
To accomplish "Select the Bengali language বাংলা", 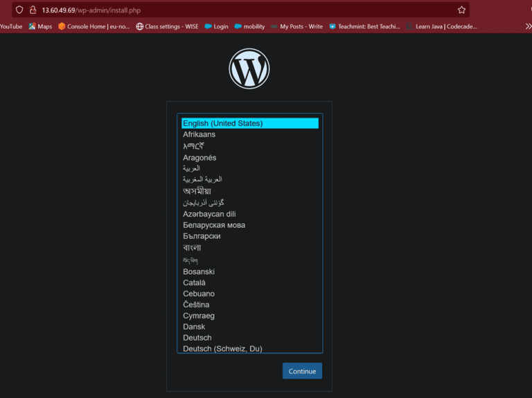I will tap(250, 248).
